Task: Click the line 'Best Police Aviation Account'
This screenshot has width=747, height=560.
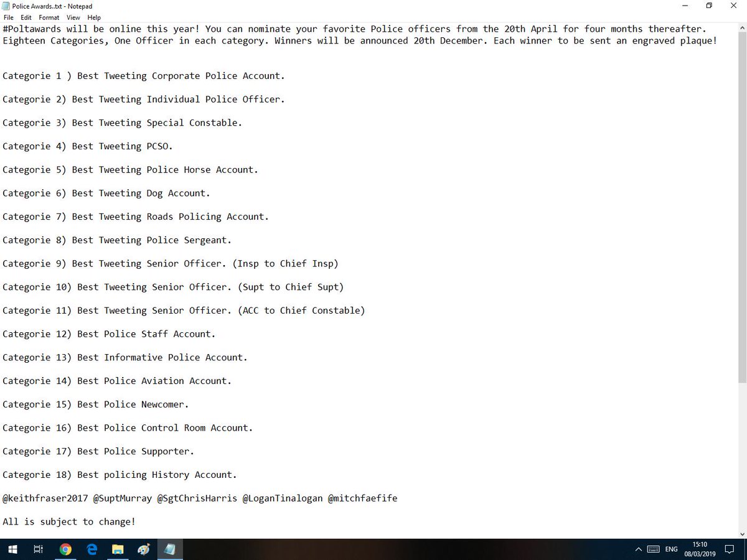Action: tap(154, 381)
